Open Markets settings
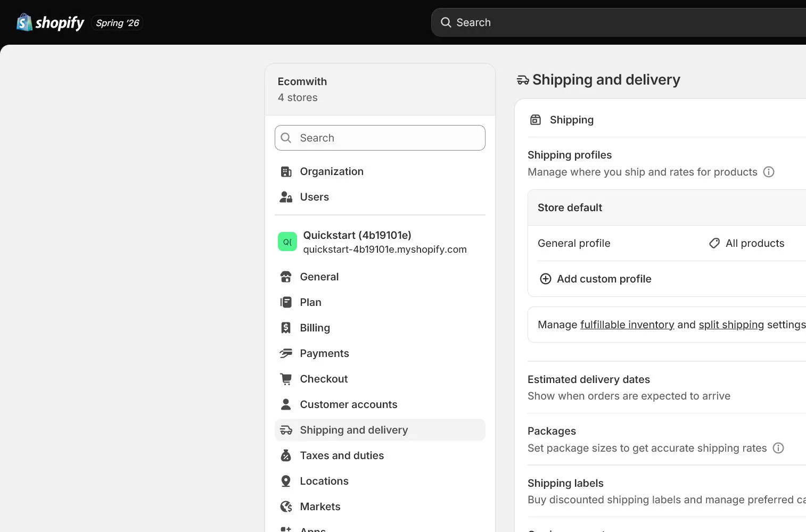 380,506
